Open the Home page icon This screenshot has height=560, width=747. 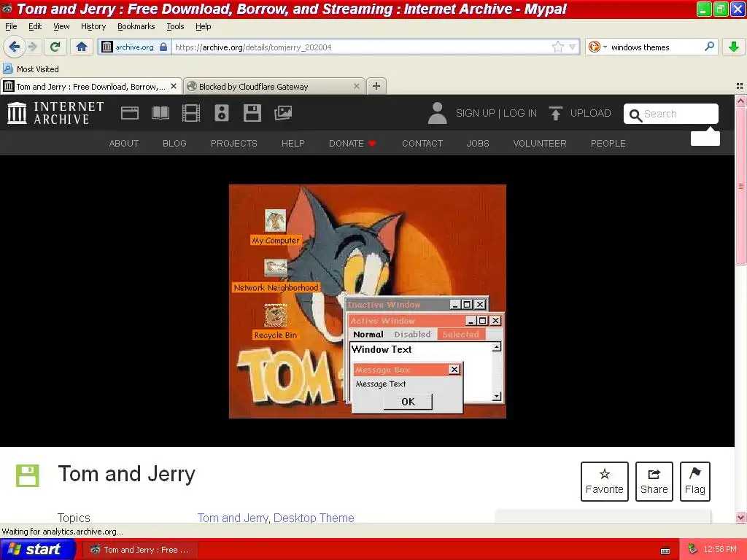tap(82, 47)
